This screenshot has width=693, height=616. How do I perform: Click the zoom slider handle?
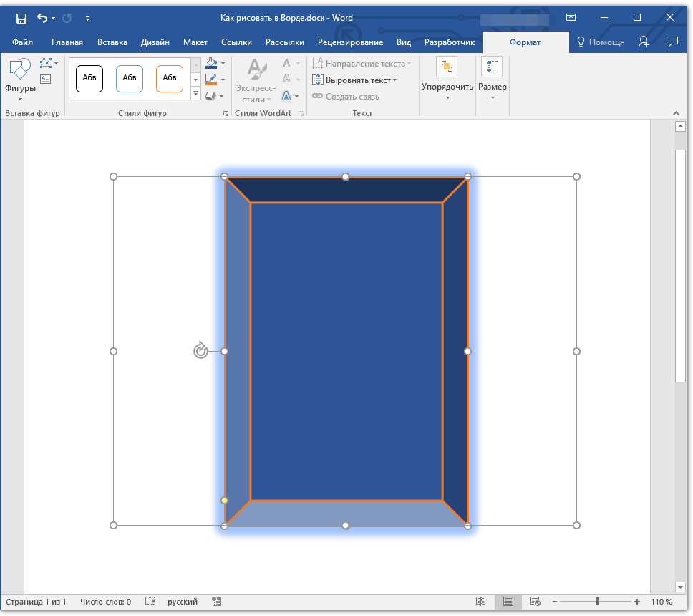pyautogui.click(x=596, y=602)
